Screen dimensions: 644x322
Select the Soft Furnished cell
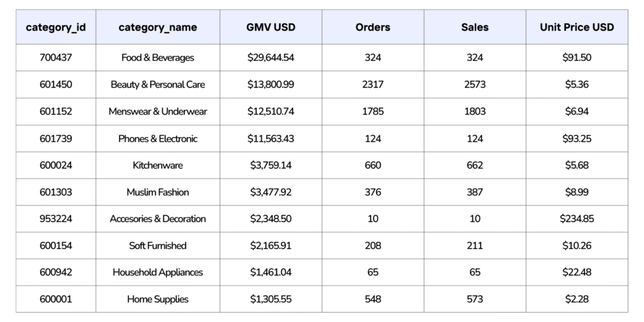[158, 246]
